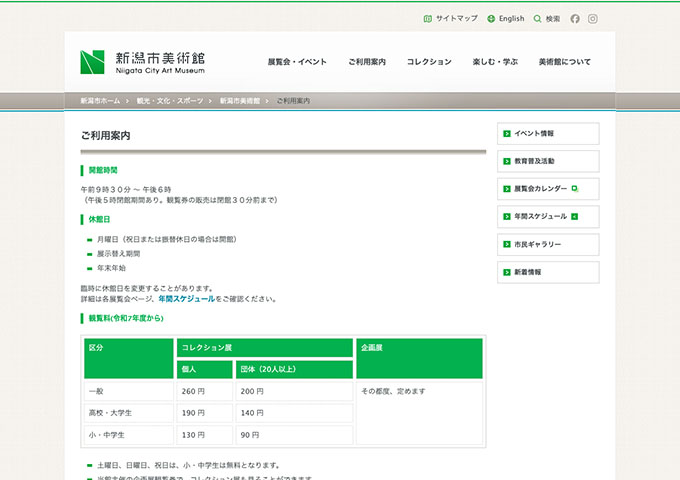
Task: Click arrow icon next to イベント情報
Action: click(x=507, y=134)
